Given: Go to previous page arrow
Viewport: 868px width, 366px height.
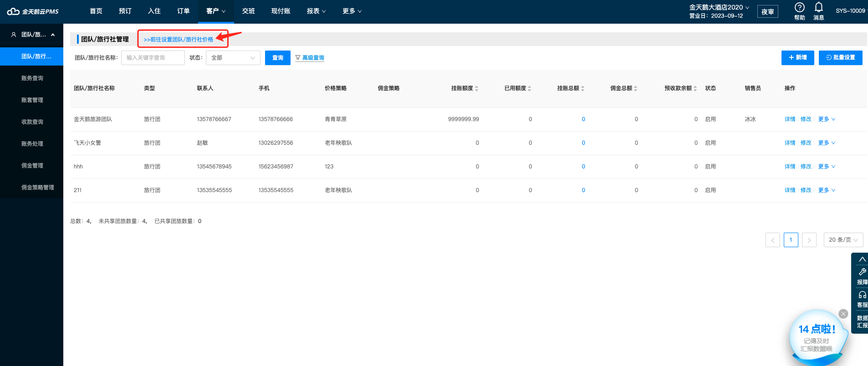Looking at the screenshot, I should coord(773,240).
